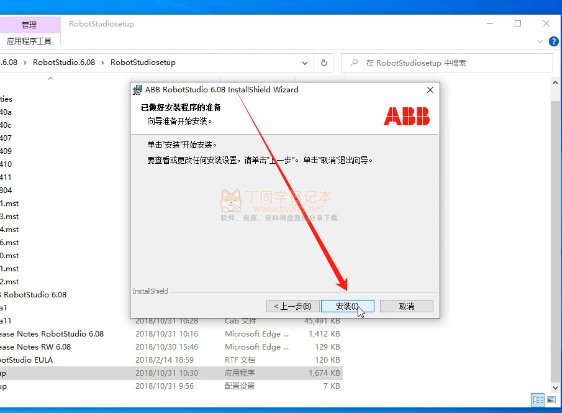Switch to details view icon at bottom right
This screenshot has width=562, height=413.
[538, 400]
